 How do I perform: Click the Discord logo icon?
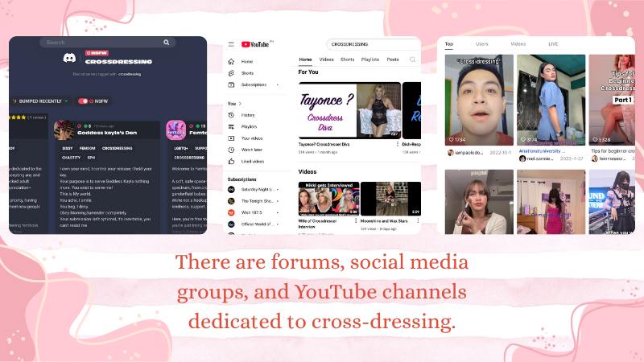click(68, 59)
